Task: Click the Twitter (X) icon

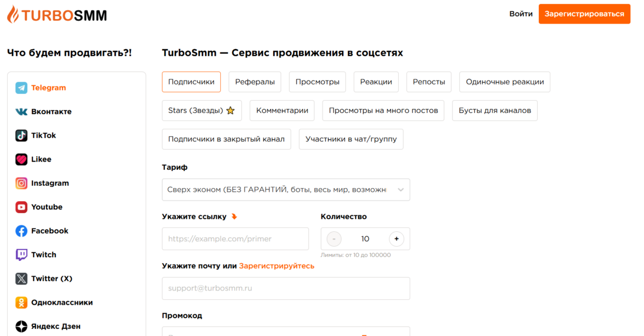Action: [21, 278]
